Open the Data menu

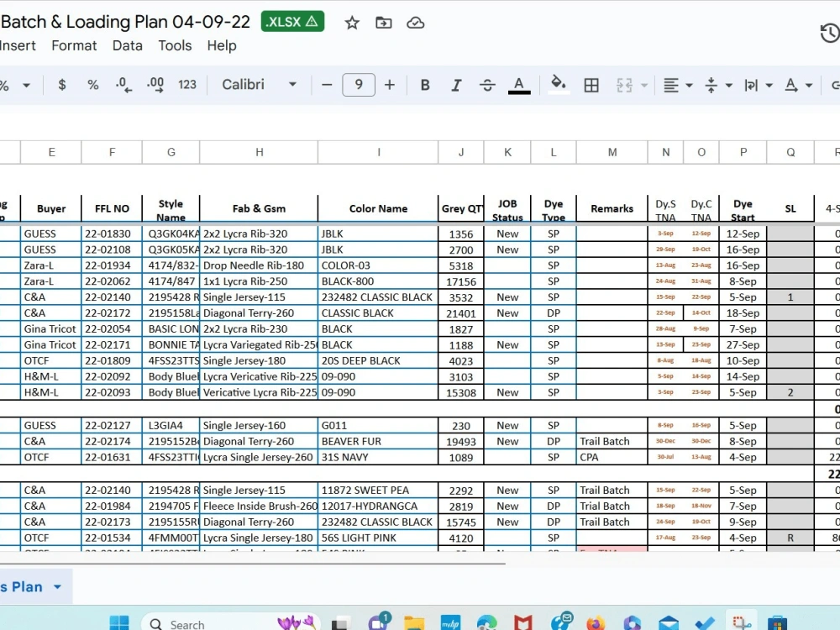(x=128, y=45)
